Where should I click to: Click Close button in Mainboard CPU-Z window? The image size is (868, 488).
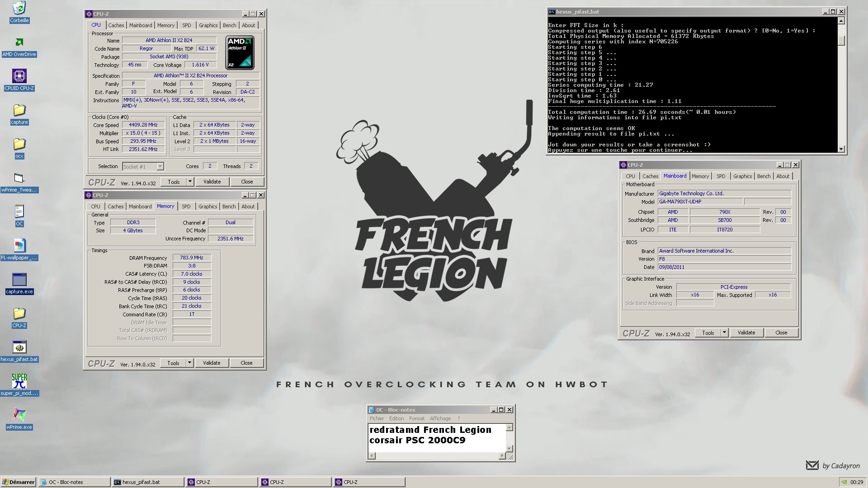(781, 333)
